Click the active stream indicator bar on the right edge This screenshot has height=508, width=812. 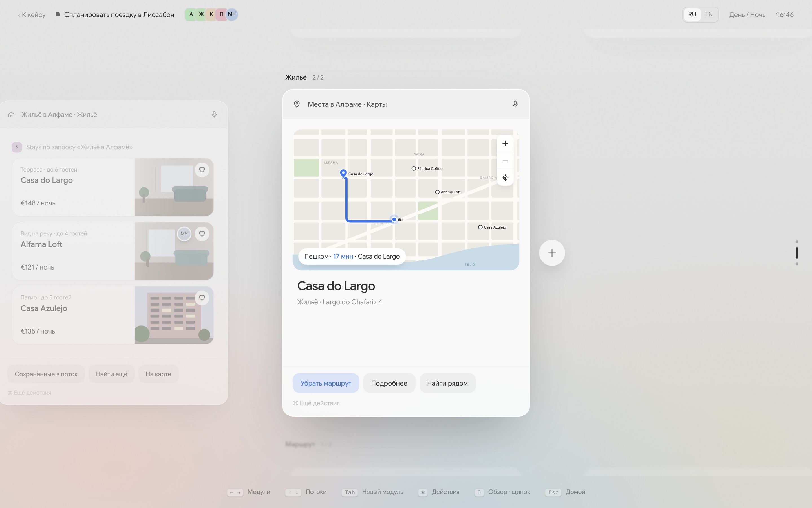(797, 253)
